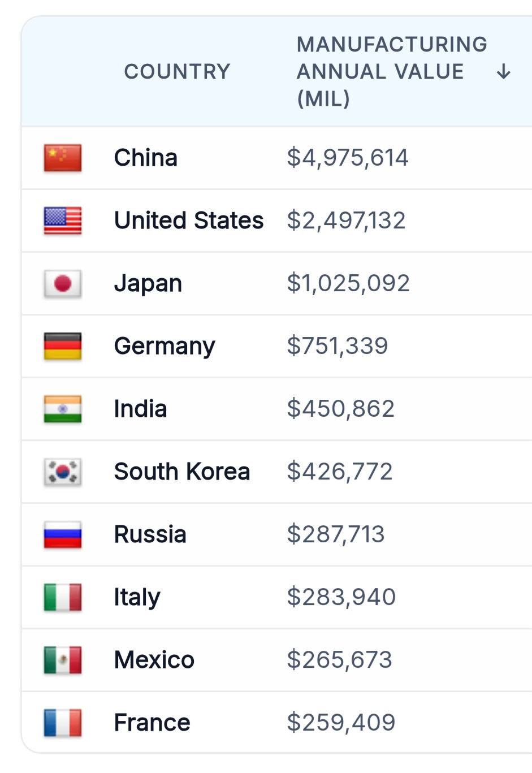The width and height of the screenshot is (532, 773).
Task: Click the India flag icon
Action: point(63,409)
